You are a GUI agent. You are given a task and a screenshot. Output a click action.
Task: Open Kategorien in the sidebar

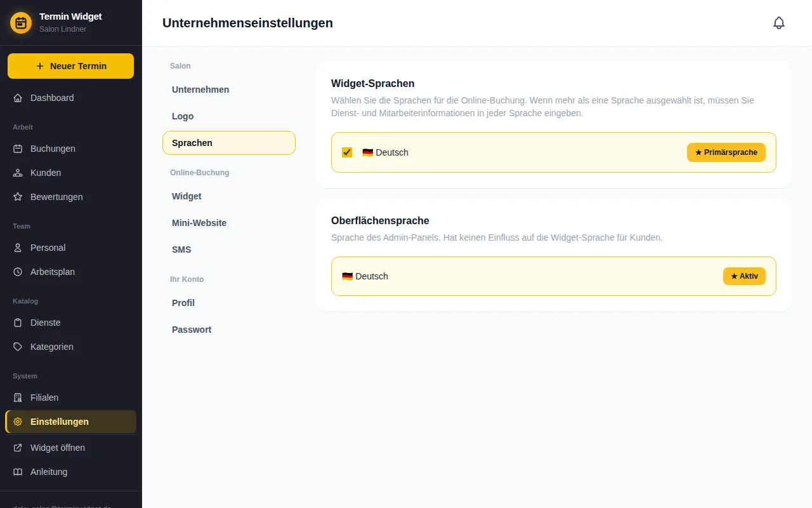point(70,347)
